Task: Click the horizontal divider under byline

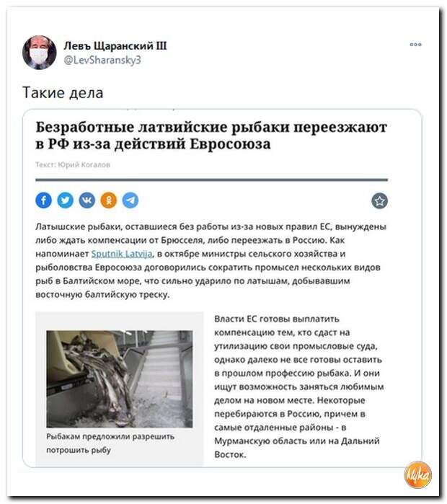Action: pos(211,180)
